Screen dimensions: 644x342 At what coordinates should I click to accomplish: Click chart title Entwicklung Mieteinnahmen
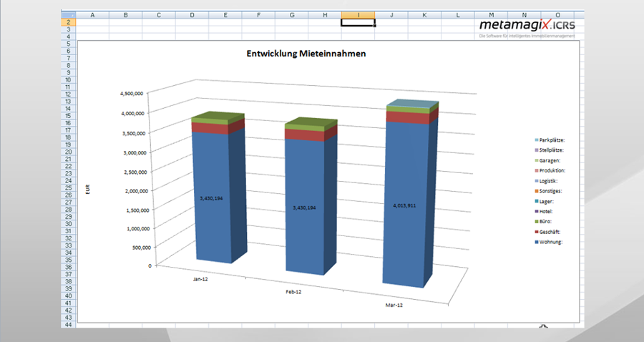coord(306,54)
